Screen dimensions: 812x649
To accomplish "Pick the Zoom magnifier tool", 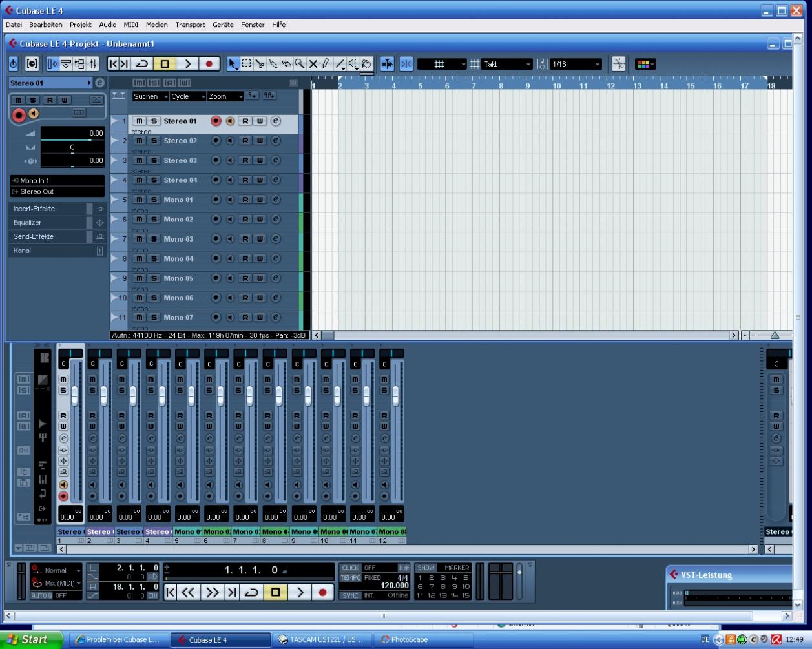I will pos(300,64).
